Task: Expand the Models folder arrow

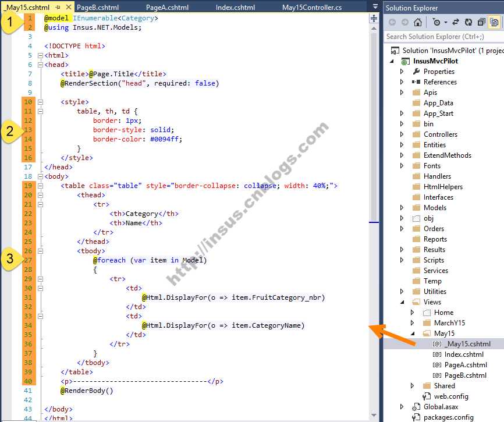Action: [402, 208]
